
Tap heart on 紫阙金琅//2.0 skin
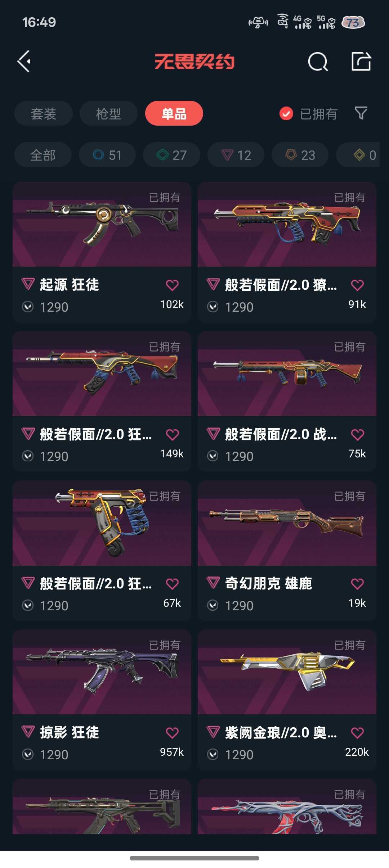click(x=357, y=733)
